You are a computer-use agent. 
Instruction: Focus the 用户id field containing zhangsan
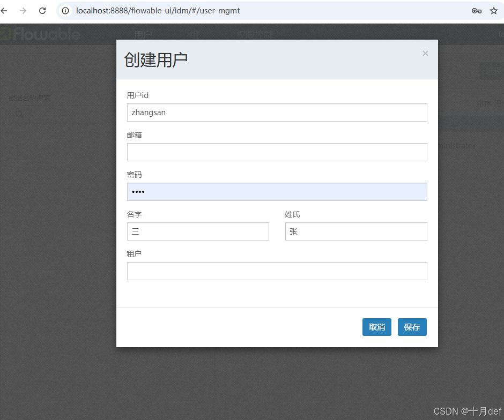pyautogui.click(x=277, y=112)
